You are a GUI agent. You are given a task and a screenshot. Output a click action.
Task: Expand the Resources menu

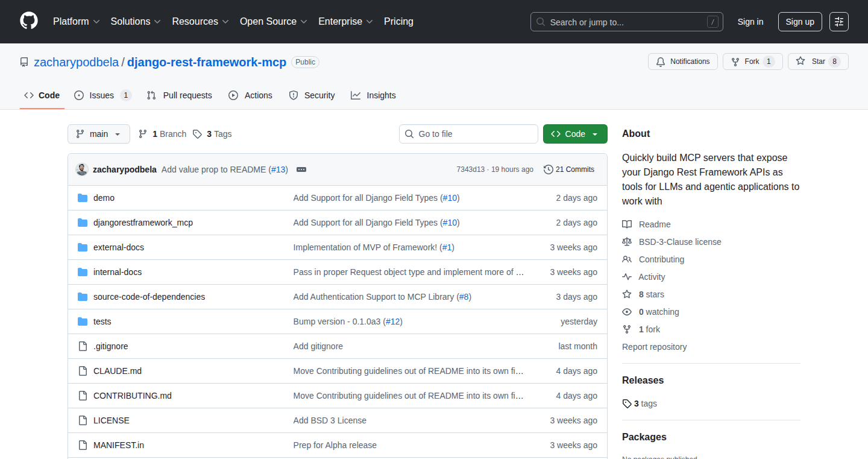pos(200,22)
